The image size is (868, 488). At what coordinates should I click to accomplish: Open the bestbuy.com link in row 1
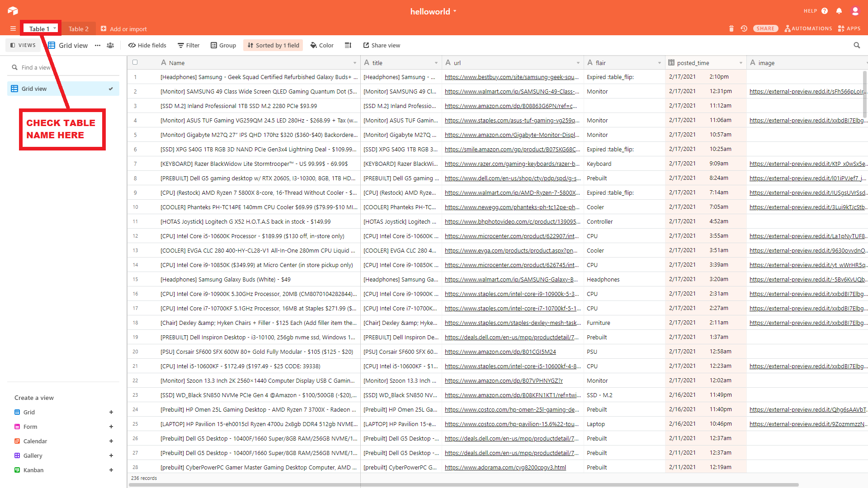pyautogui.click(x=512, y=77)
